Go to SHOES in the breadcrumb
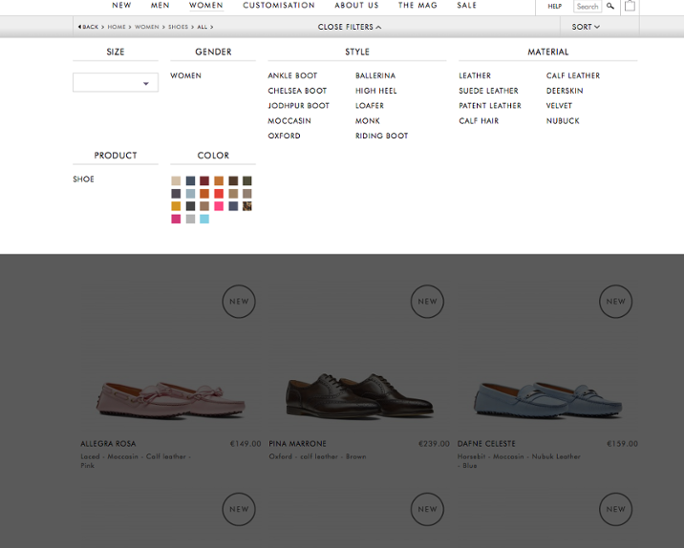This screenshot has width=684, height=548. [x=178, y=27]
